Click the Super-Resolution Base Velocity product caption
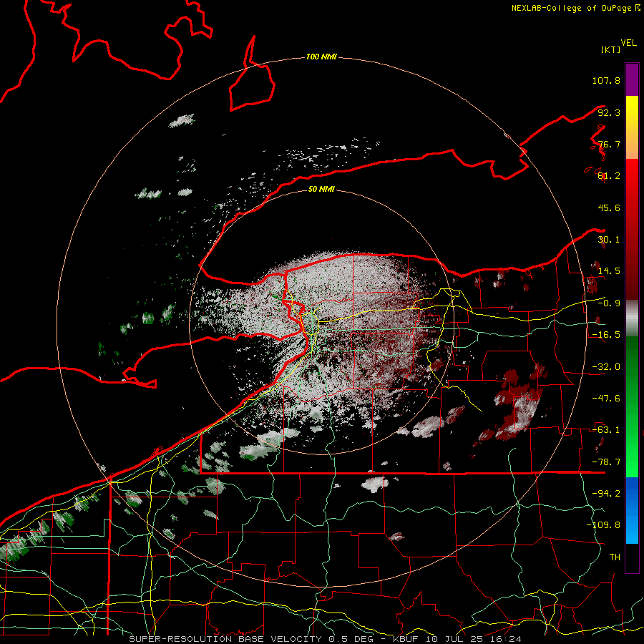 pos(325,639)
